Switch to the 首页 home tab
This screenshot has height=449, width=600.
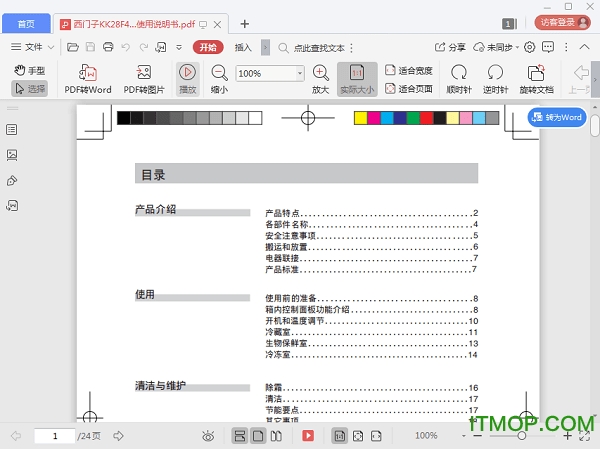25,23
